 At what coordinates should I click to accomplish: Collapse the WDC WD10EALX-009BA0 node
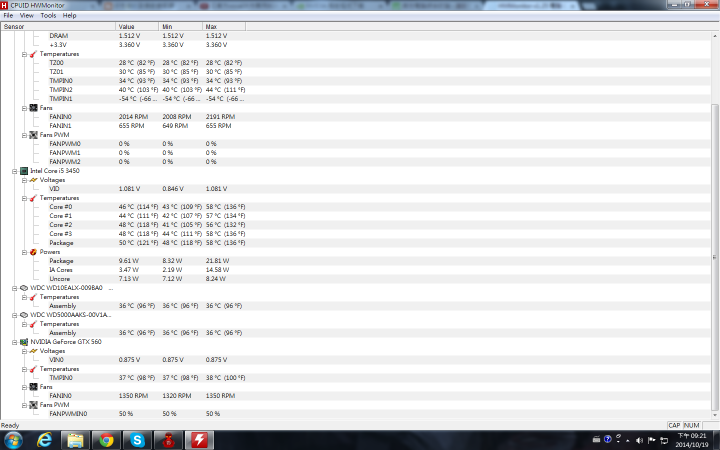[14, 288]
